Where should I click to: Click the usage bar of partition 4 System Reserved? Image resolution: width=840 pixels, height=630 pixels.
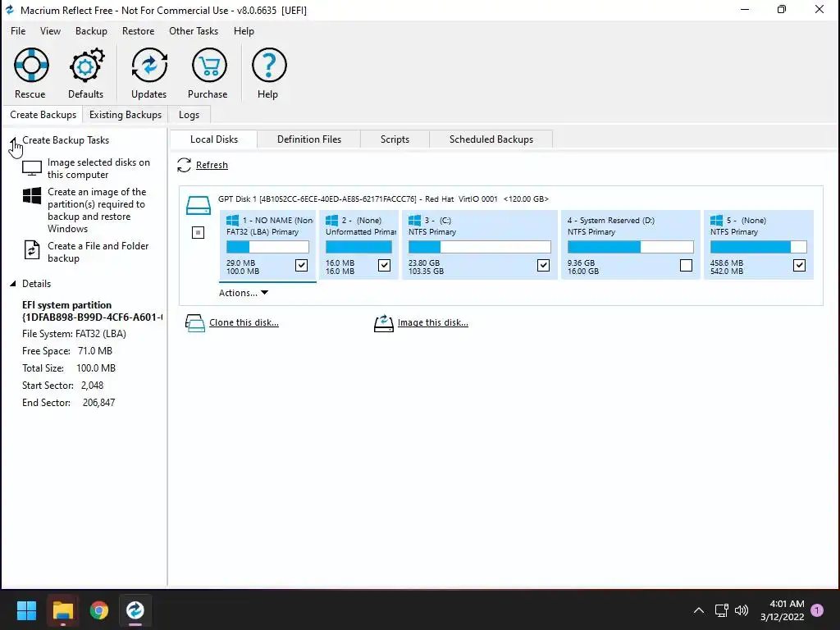tap(631, 247)
